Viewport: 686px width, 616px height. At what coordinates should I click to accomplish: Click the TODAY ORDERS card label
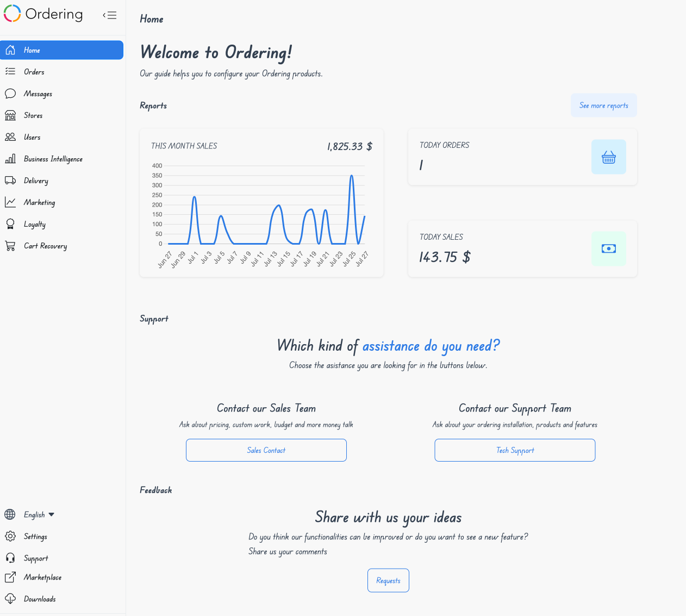coord(444,145)
